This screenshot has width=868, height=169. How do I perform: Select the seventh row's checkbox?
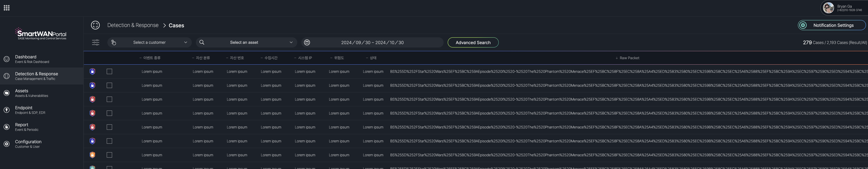(x=109, y=155)
